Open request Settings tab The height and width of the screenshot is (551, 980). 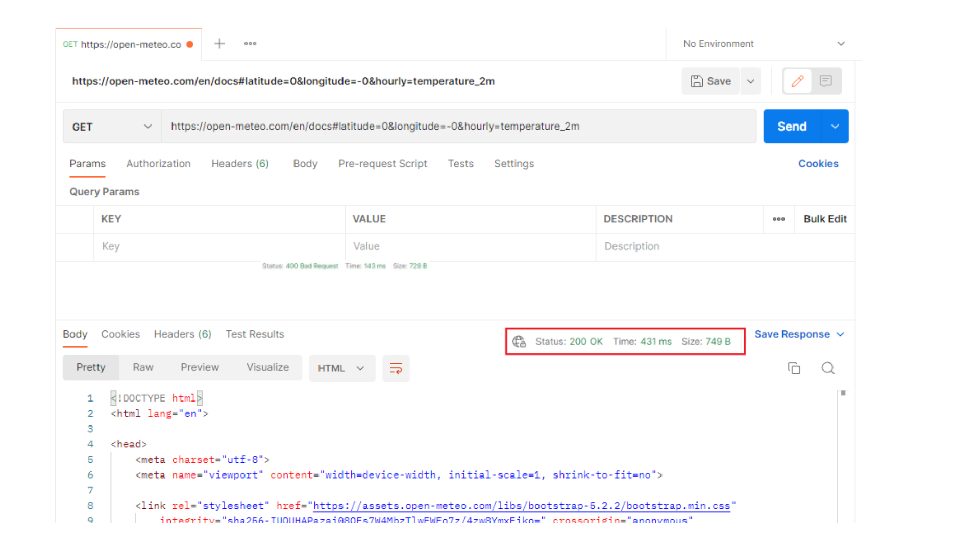(x=514, y=164)
